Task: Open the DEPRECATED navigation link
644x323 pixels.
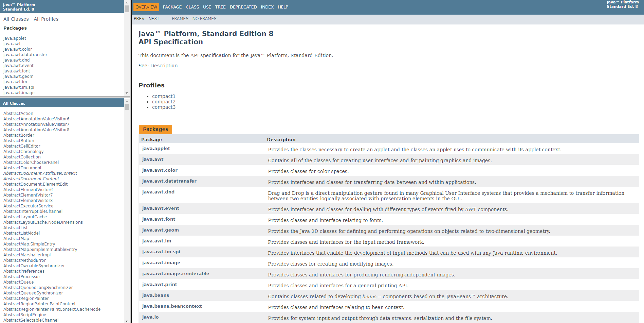Action: point(243,7)
